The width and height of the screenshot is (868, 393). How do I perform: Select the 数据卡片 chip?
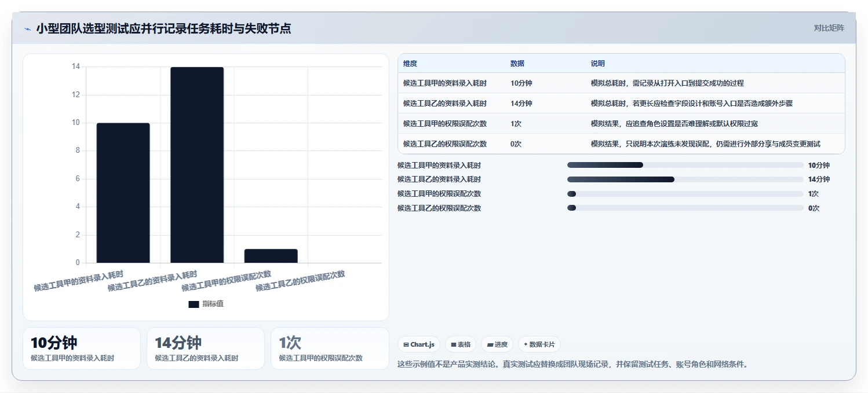pos(539,344)
